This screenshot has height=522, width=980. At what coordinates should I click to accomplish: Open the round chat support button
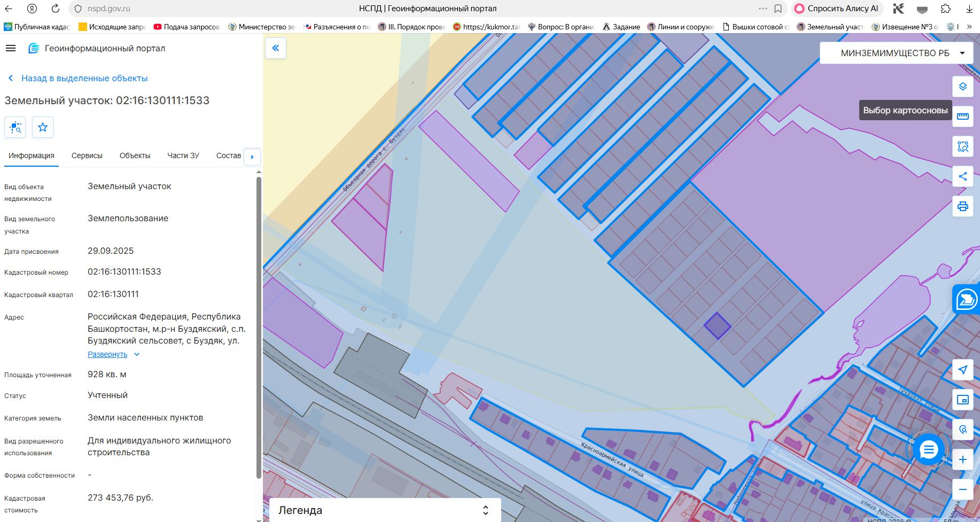928,450
